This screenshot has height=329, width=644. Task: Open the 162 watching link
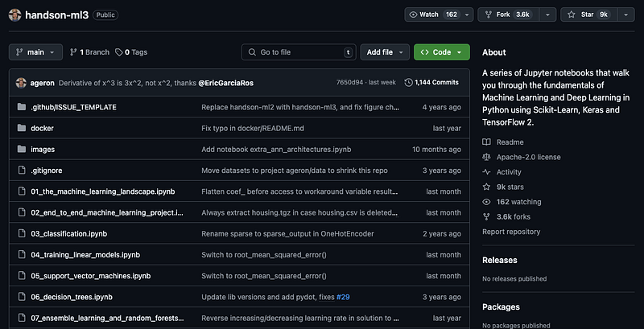pyautogui.click(x=512, y=202)
